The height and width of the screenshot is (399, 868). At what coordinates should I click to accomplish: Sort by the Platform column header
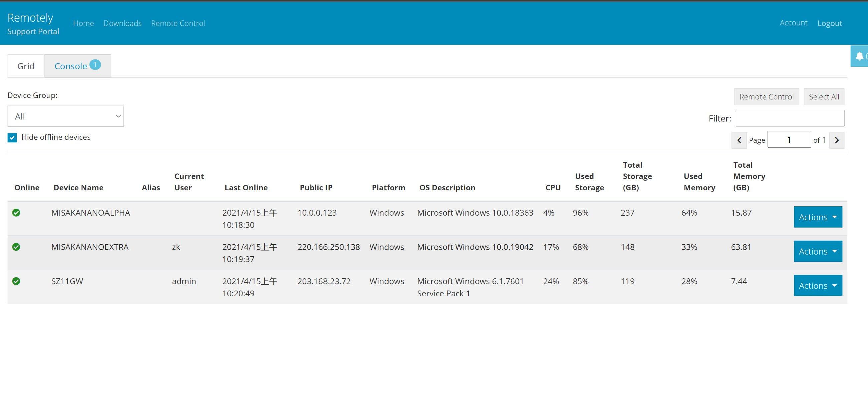389,187
